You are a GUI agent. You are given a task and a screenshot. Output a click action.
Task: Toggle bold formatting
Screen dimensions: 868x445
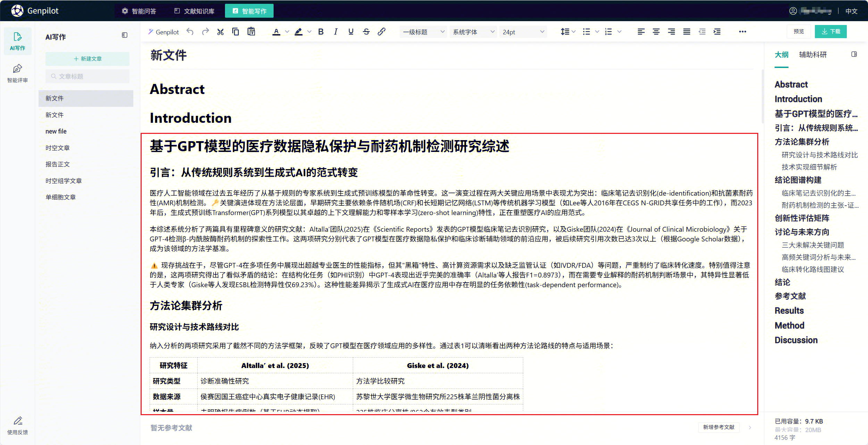coord(321,32)
